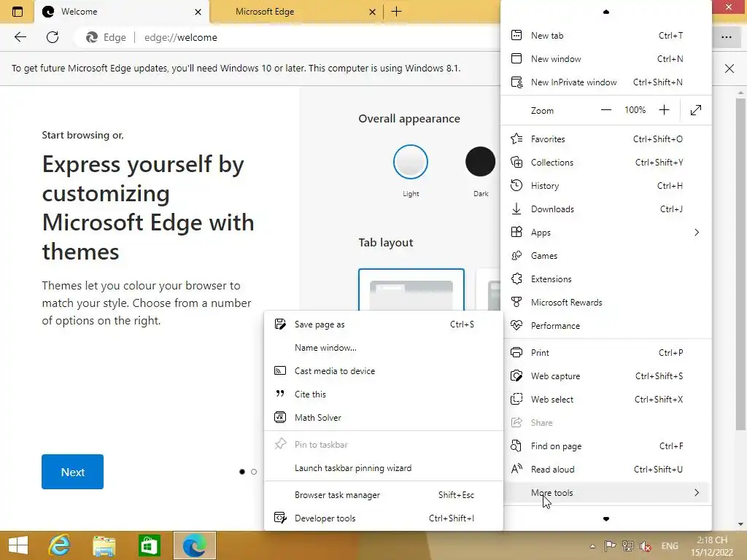Open the tab actions menu icon

(18, 12)
